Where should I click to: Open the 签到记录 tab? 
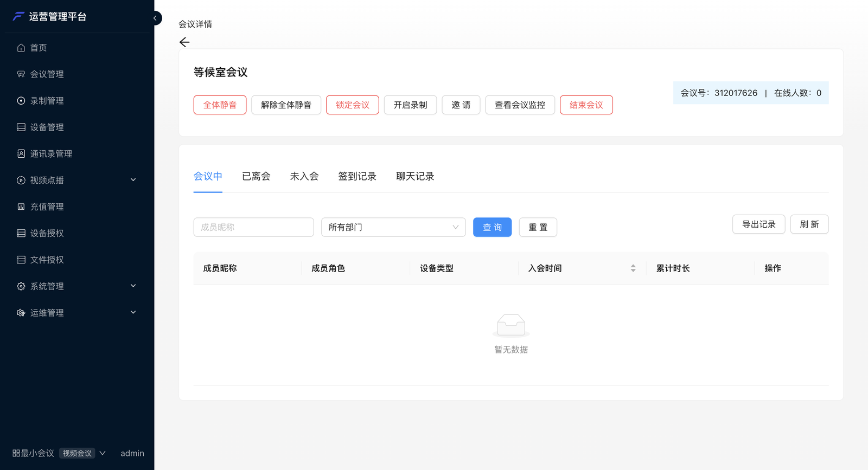click(358, 177)
